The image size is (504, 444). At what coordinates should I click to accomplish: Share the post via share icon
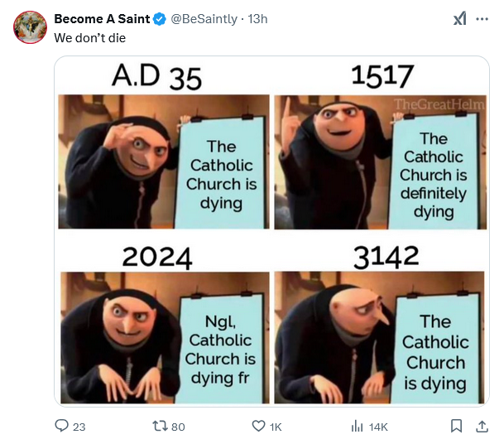point(482,426)
